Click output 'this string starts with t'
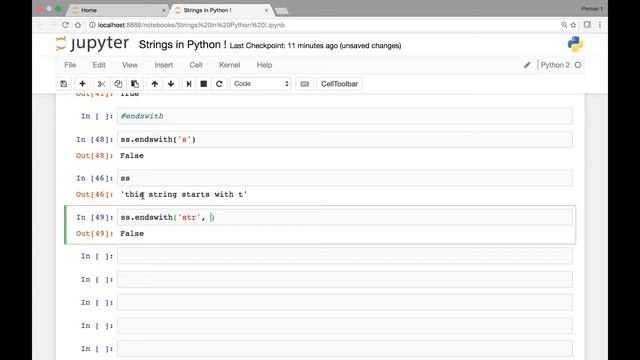Viewport: 640px width, 360px height. 184,194
